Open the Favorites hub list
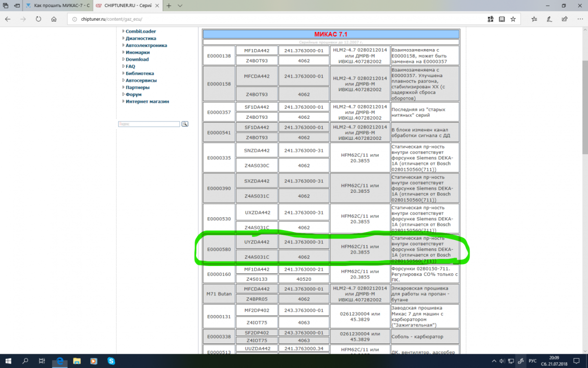This screenshot has width=588, height=368. [x=534, y=19]
